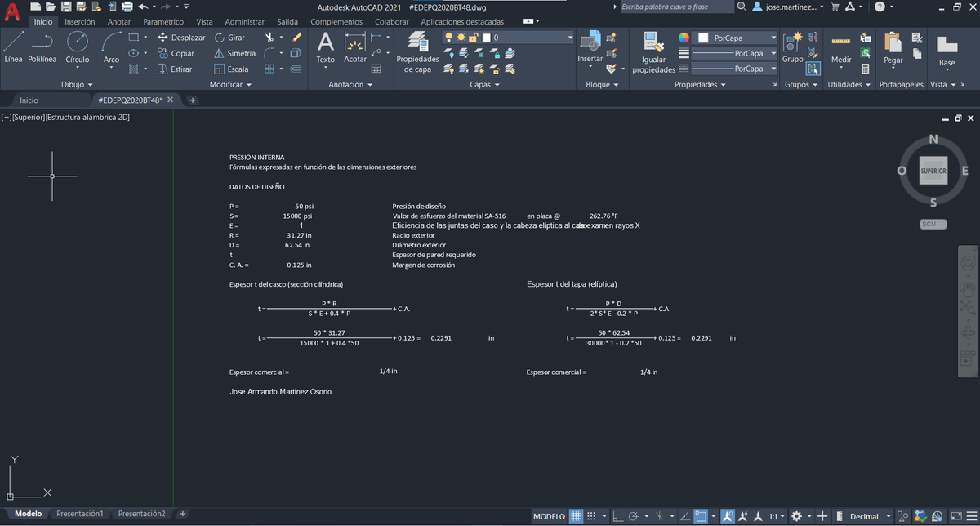This screenshot has width=980, height=526.
Task: Expand the Modificar panel flyout
Action: point(231,84)
